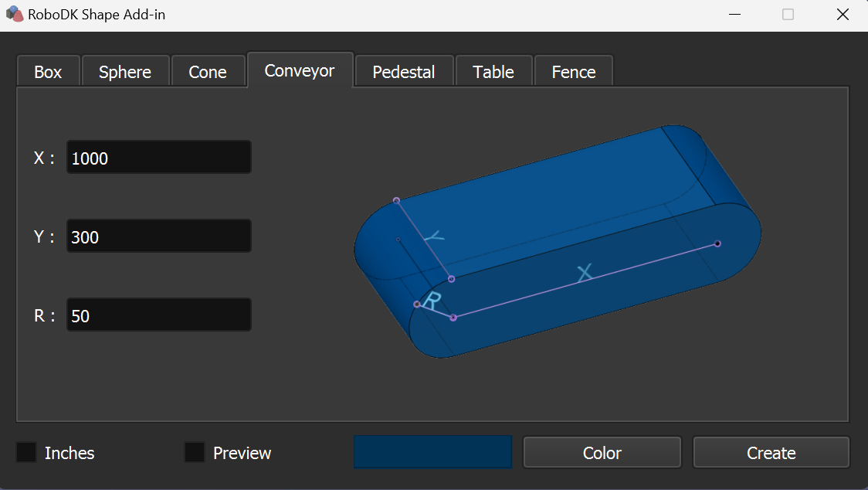This screenshot has height=490, width=868.
Task: Select the Cone tab
Action: click(x=208, y=72)
